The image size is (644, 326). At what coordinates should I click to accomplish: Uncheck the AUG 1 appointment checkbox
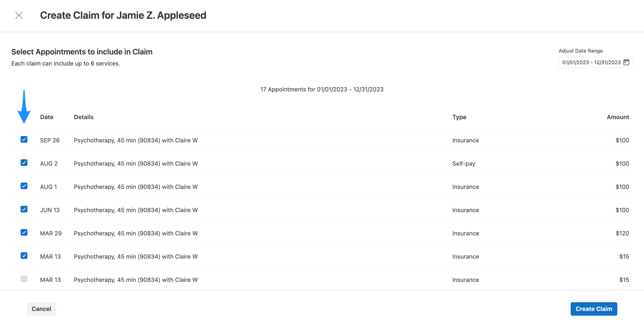coord(24,186)
